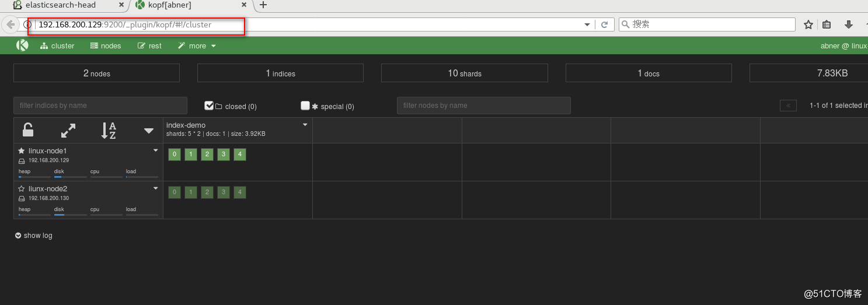Click the expand arrows icon
Image resolution: width=868 pixels, height=305 pixels.
68,131
